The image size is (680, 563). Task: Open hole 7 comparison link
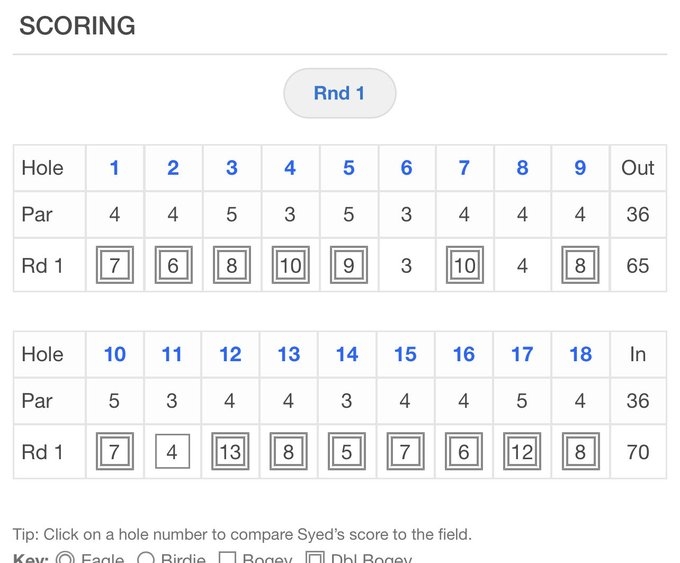(x=464, y=168)
